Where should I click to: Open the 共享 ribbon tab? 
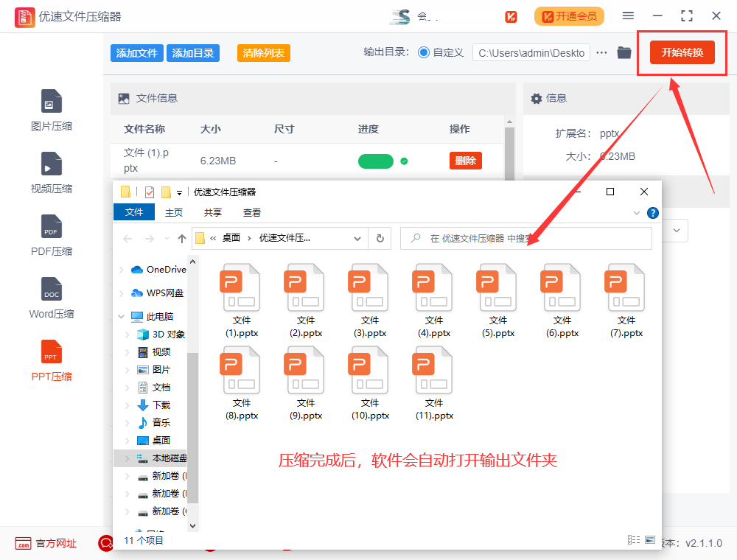[212, 213]
